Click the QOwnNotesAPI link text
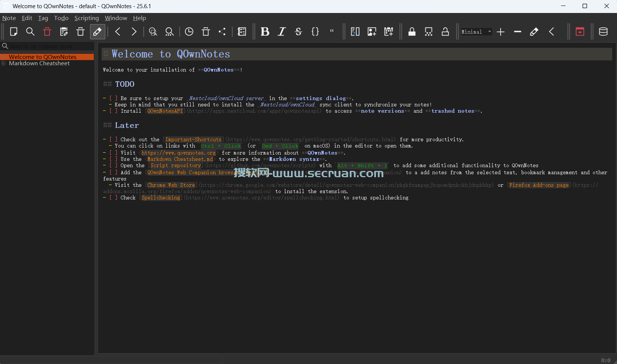 pyautogui.click(x=165, y=111)
